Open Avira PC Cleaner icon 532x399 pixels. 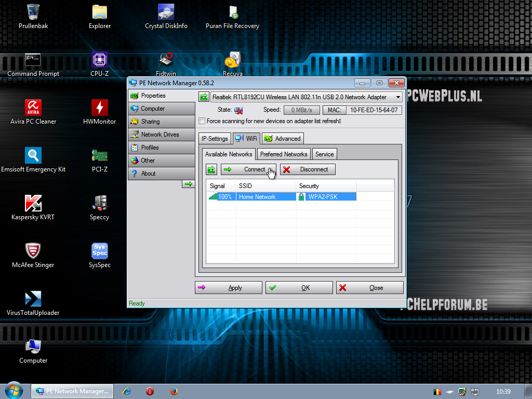coord(33,112)
